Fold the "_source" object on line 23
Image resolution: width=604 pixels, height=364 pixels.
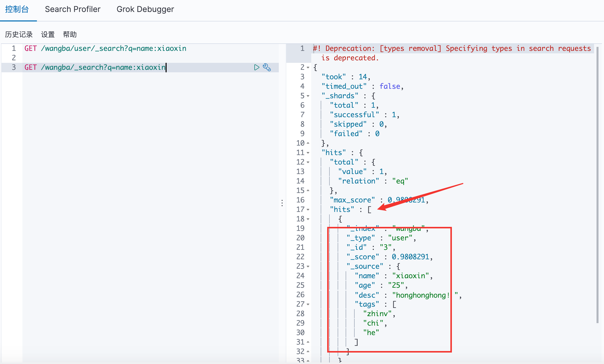tap(308, 267)
